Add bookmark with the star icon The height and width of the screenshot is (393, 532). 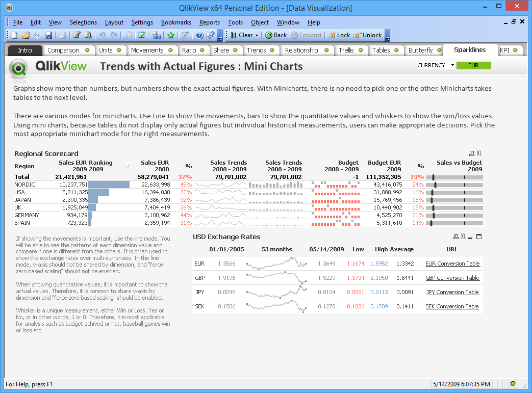[171, 35]
